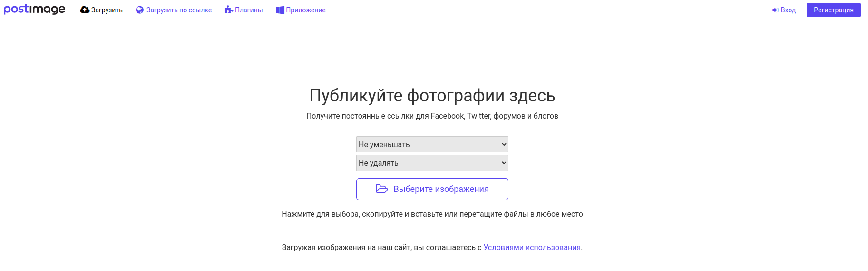
Task: Open the Загрузить menu item
Action: pos(101,10)
